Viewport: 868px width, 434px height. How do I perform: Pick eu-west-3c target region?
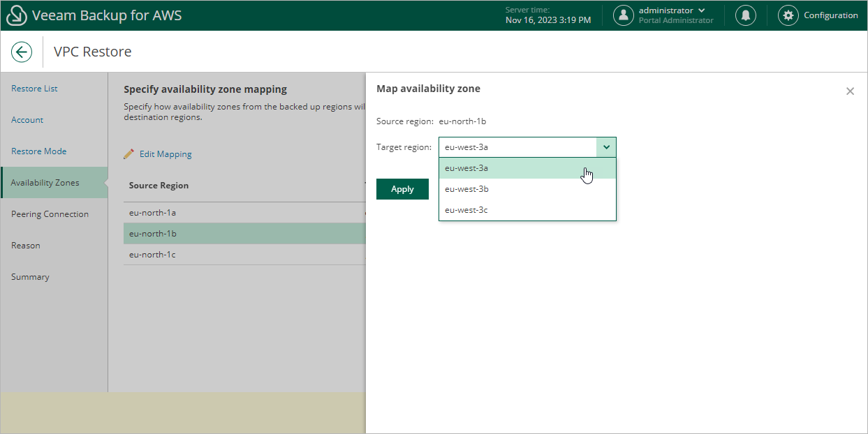pyautogui.click(x=527, y=210)
